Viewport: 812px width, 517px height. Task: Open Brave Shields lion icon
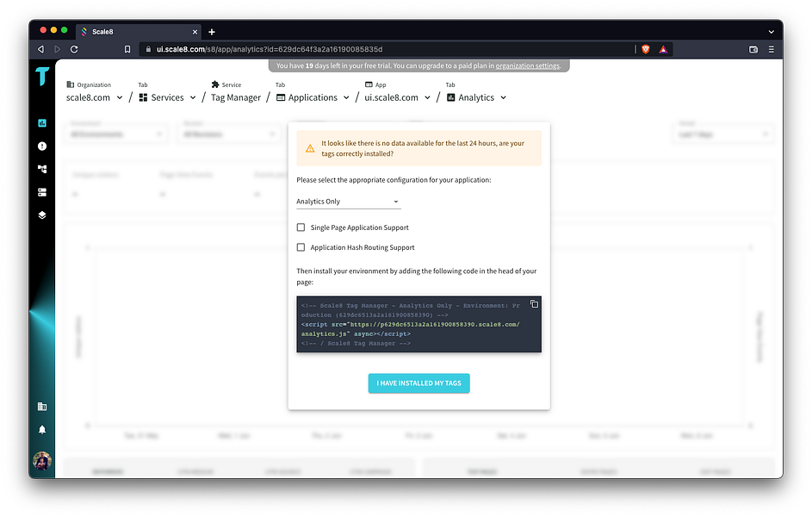tap(646, 49)
